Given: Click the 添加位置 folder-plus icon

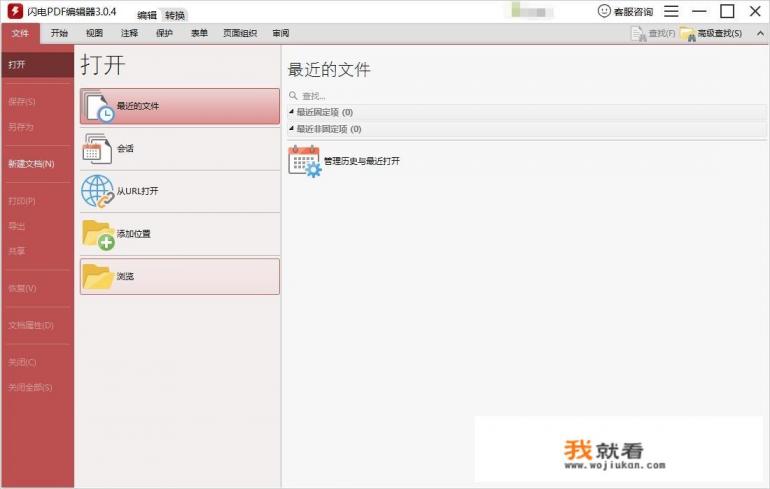Looking at the screenshot, I should [98, 233].
